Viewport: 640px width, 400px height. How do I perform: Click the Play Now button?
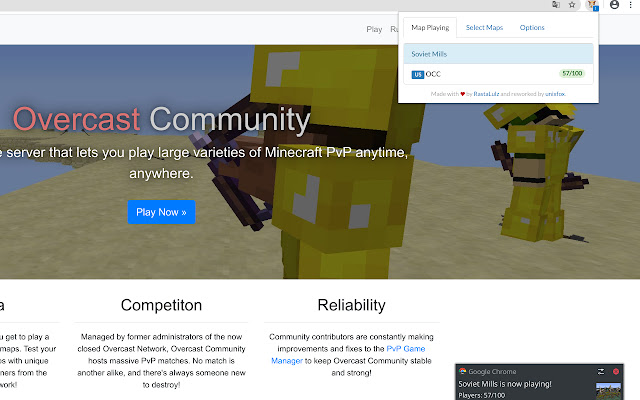(x=161, y=212)
